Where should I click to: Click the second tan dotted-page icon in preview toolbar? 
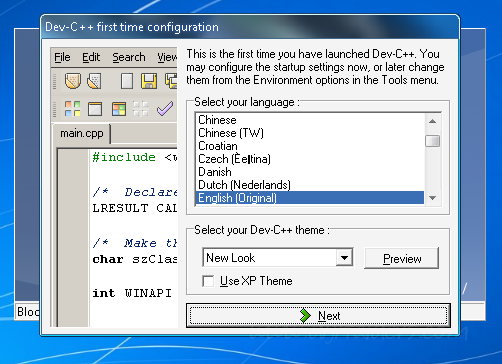click(x=94, y=81)
